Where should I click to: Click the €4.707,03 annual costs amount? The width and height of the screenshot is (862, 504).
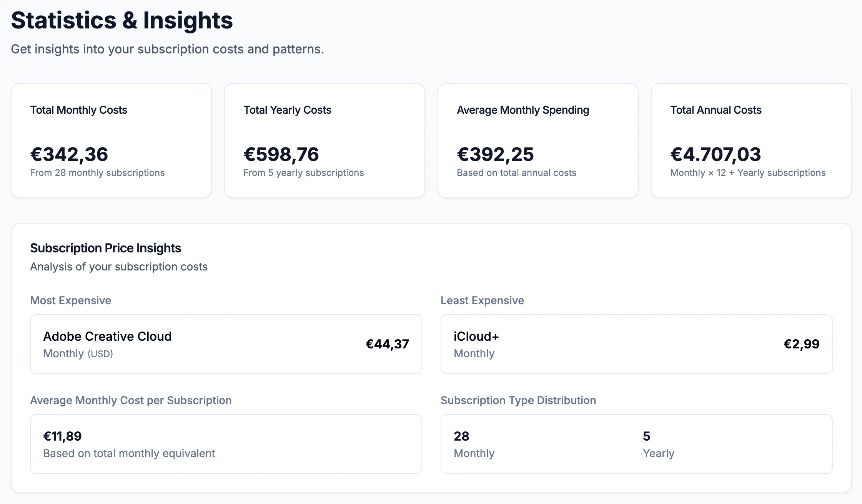716,154
